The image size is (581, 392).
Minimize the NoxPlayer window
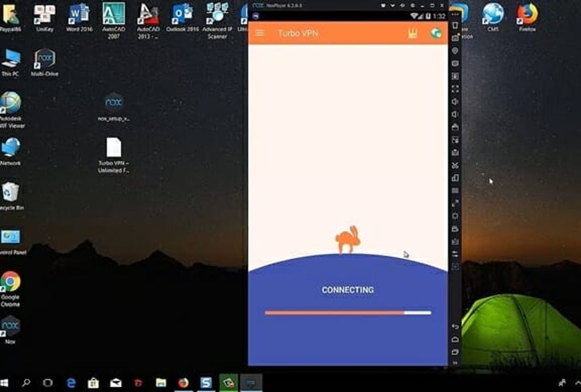(x=422, y=6)
